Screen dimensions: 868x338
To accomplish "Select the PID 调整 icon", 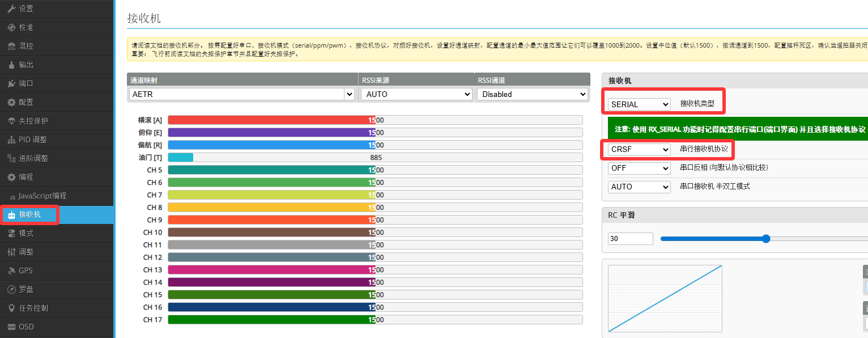I will pos(11,140).
